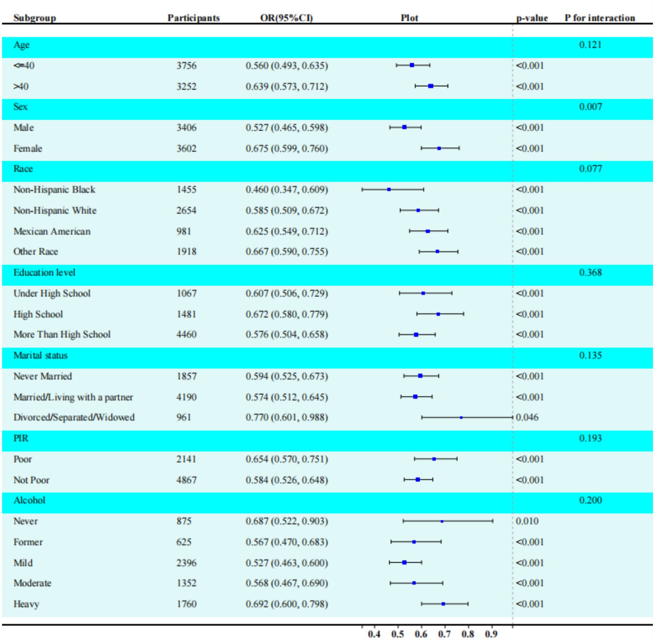The image size is (655, 644).
Task: Click the 0.7 axis tick label
Action: [x=444, y=634]
